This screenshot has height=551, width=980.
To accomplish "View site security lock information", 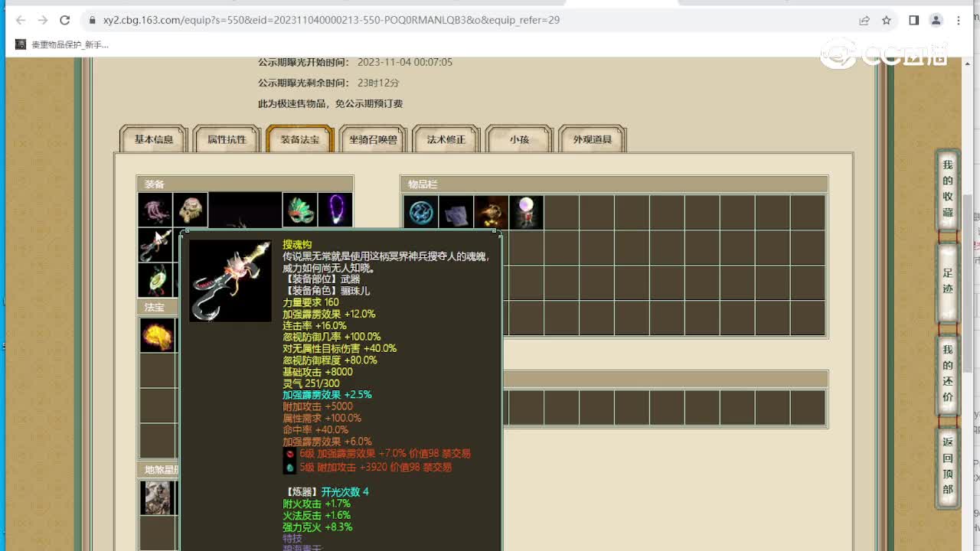I will click(92, 20).
